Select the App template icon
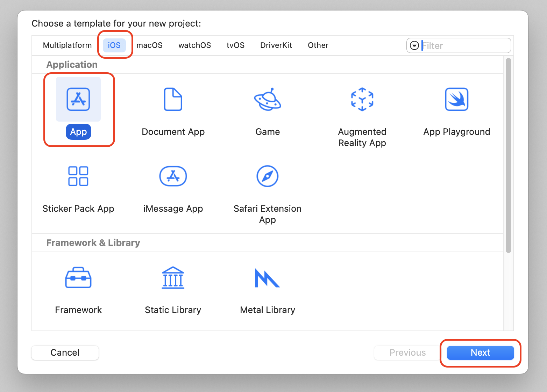Screen dimensions: 547x392 pos(78,99)
